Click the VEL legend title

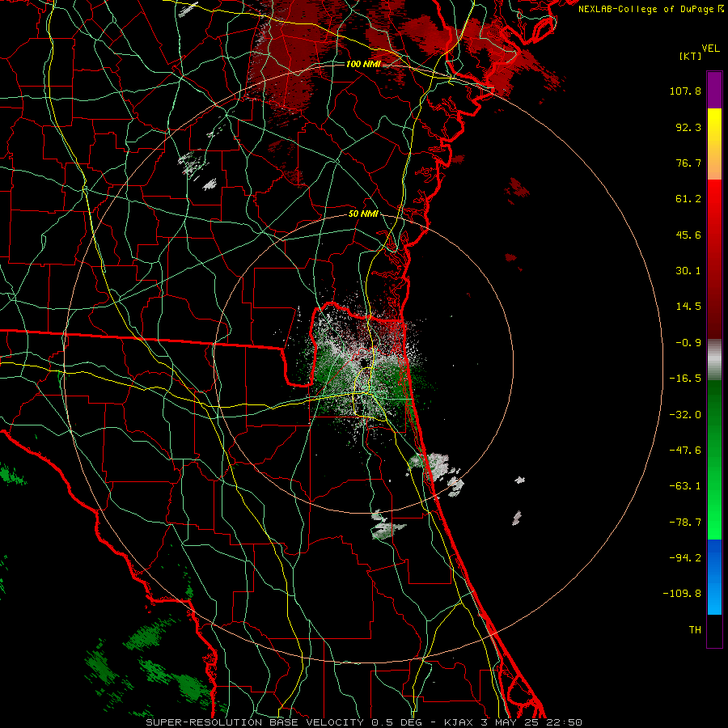pyautogui.click(x=710, y=49)
